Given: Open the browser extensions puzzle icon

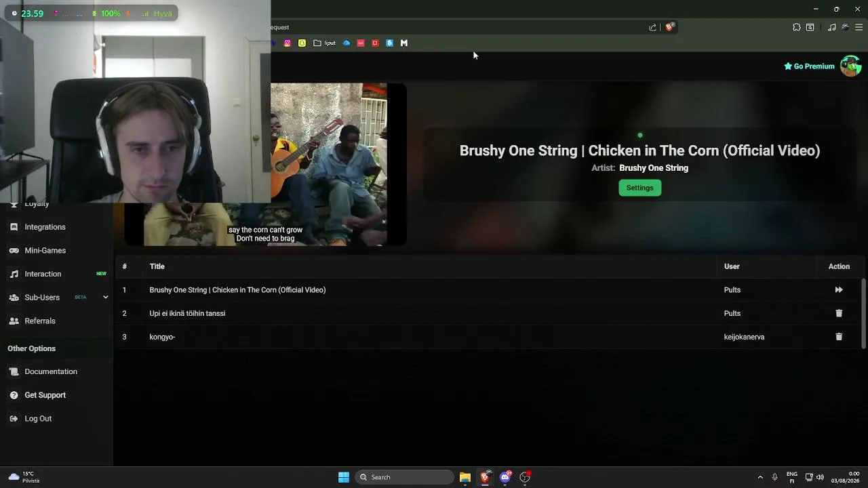Looking at the screenshot, I should pos(797,27).
